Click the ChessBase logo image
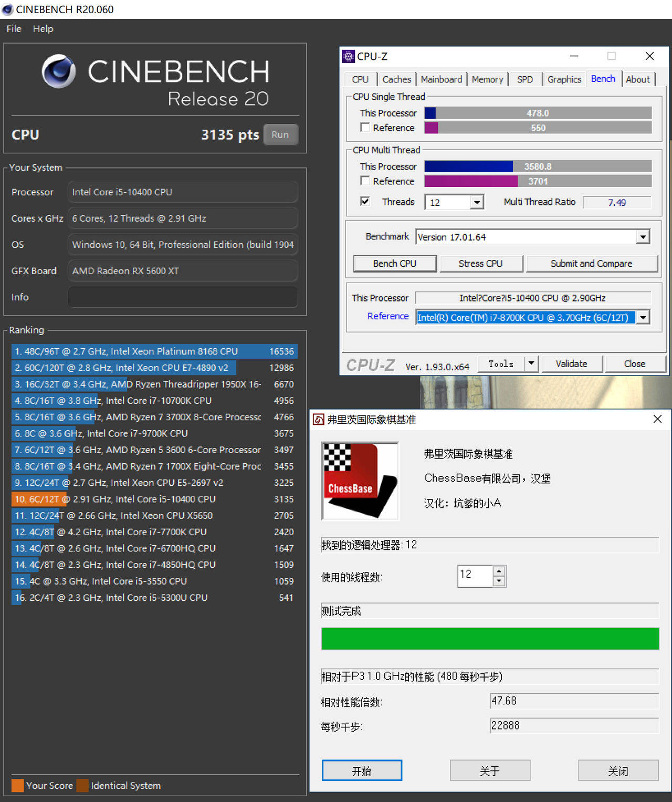The height and width of the screenshot is (802, 672). coord(360,481)
